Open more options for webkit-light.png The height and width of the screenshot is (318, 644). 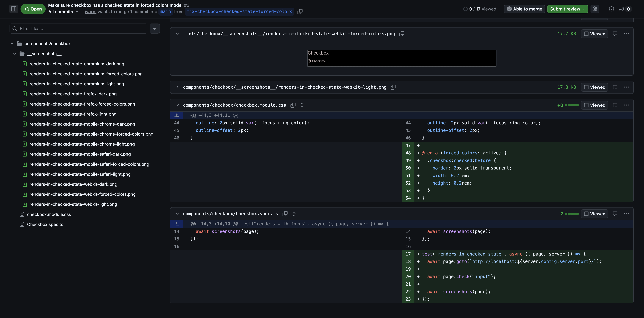tap(626, 87)
